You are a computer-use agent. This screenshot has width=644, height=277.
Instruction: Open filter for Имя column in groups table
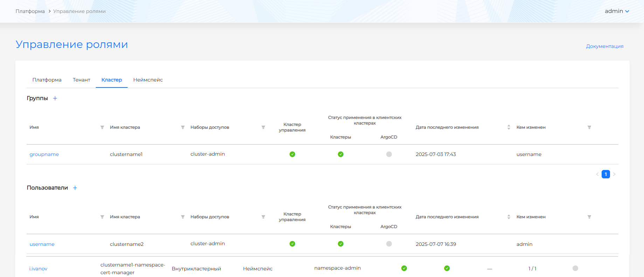point(102,127)
